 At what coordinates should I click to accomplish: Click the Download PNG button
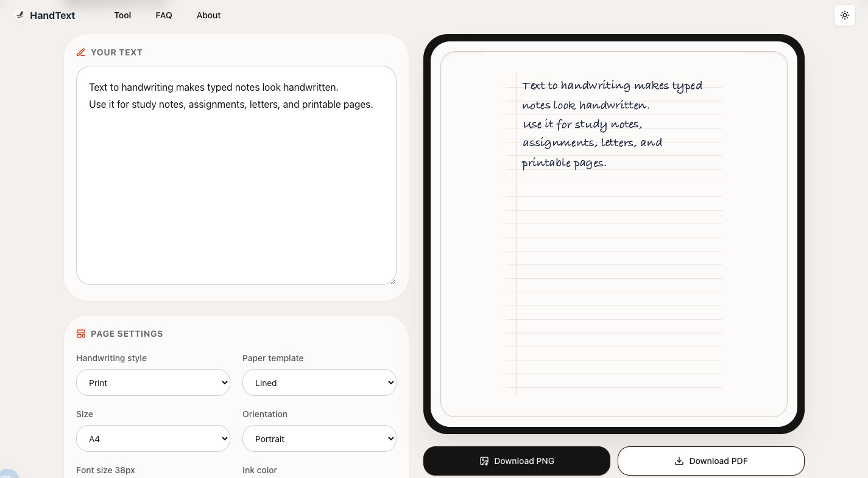517,461
